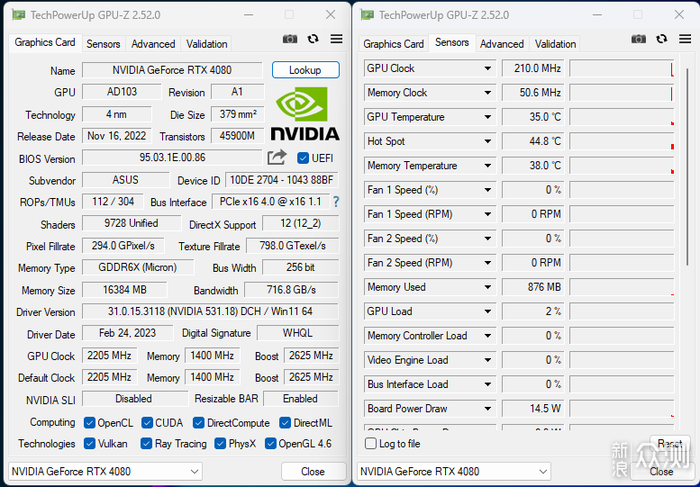
Task: Click the refresh icon in left GPU-Z window
Action: (313, 39)
